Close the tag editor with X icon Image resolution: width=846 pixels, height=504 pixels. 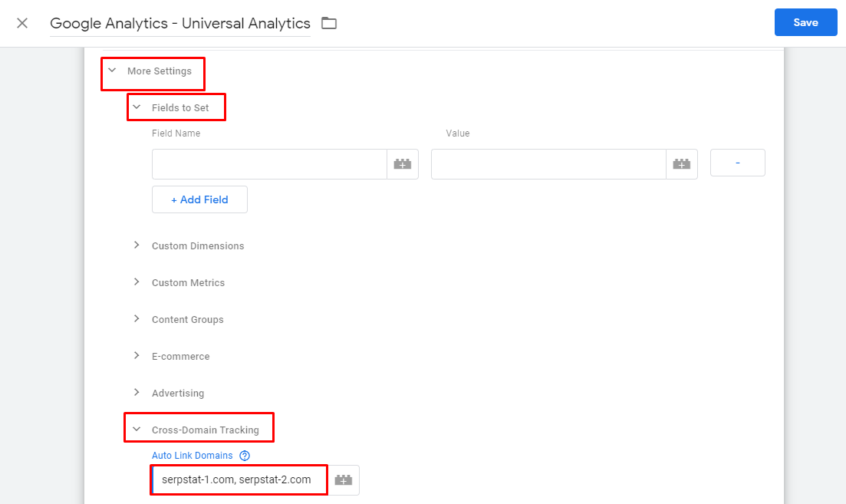point(21,22)
